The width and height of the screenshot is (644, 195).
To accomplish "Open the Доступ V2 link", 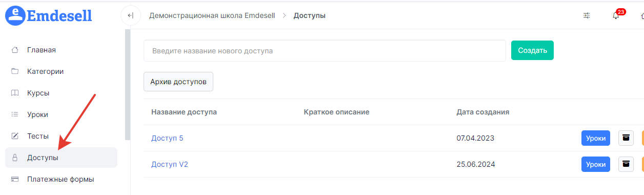I will pyautogui.click(x=170, y=164).
